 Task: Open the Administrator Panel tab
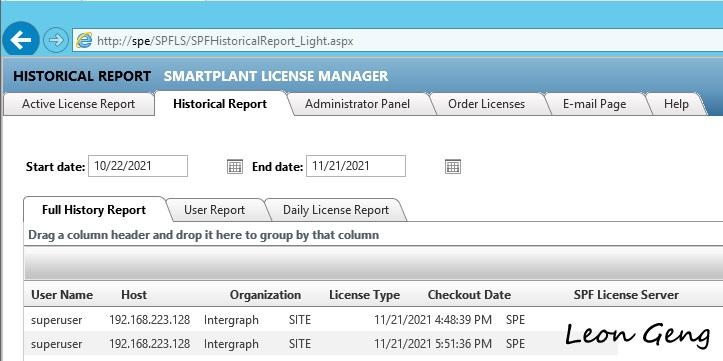[x=357, y=104]
